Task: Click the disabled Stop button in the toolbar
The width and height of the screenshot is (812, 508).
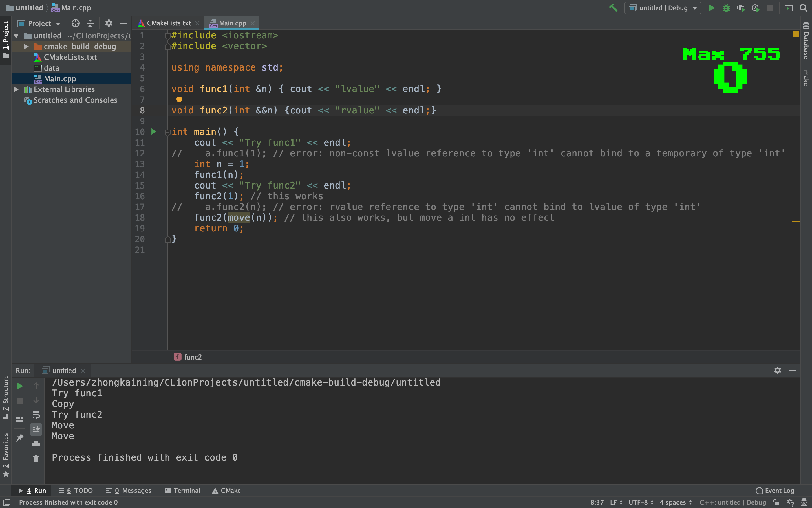Action: tap(770, 8)
